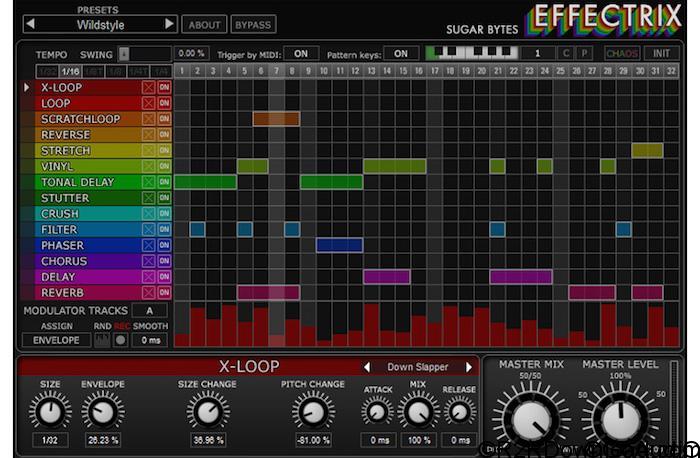This screenshot has width=700, height=458.
Task: Go to next preset with right arrow
Action: 169,24
